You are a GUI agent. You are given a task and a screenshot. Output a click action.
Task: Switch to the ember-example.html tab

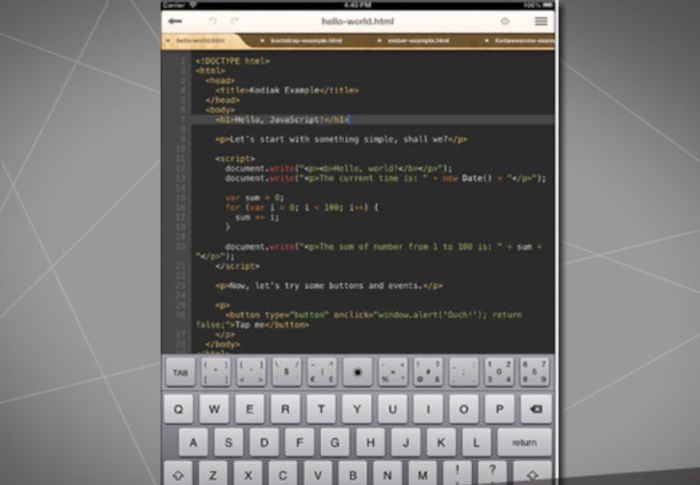pyautogui.click(x=418, y=41)
